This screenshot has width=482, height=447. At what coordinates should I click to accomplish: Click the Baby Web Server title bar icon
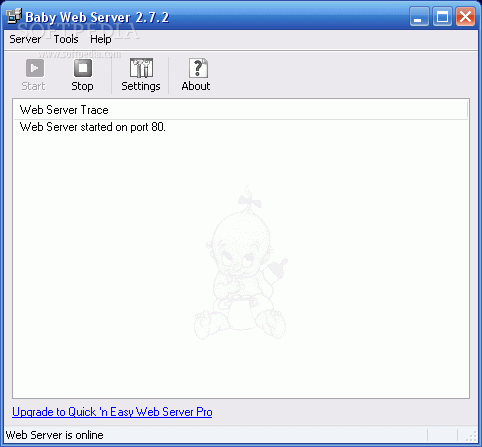14,17
